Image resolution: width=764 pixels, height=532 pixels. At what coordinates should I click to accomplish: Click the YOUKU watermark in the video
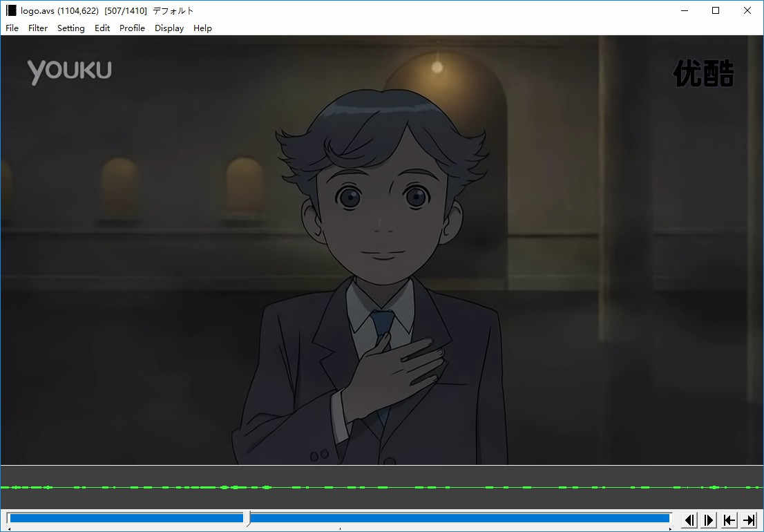(69, 71)
